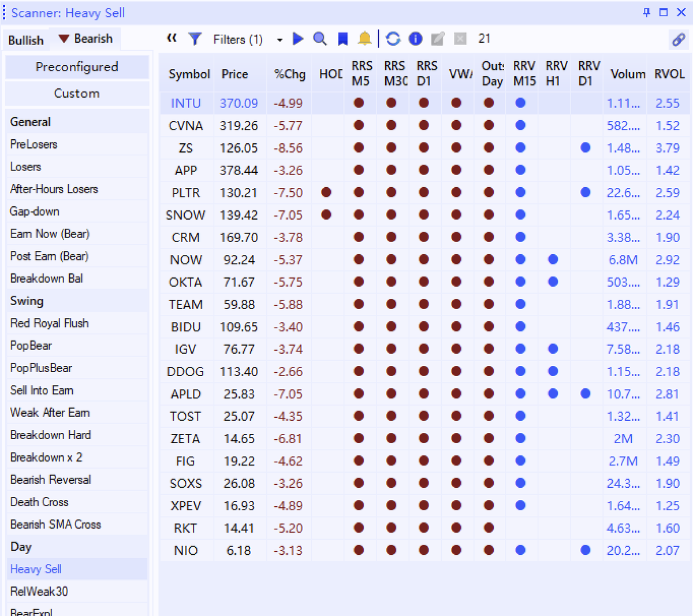
Task: Open the Losers scan
Action: click(77, 167)
